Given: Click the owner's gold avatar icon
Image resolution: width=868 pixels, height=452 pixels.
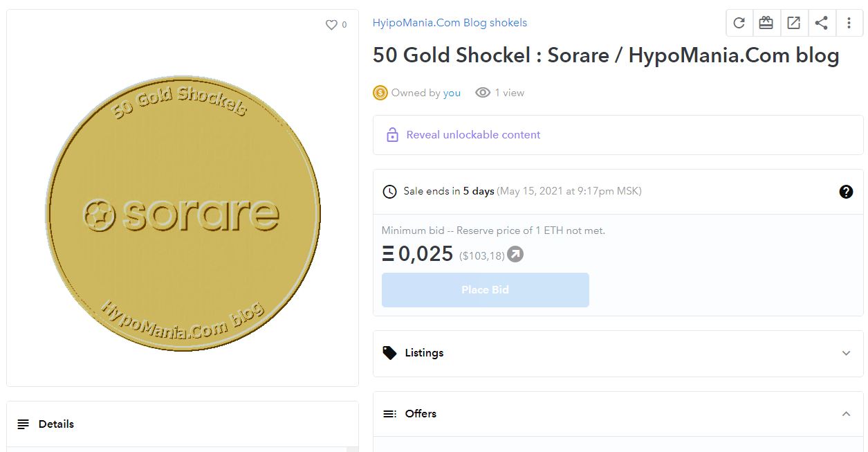Looking at the screenshot, I should 380,93.
